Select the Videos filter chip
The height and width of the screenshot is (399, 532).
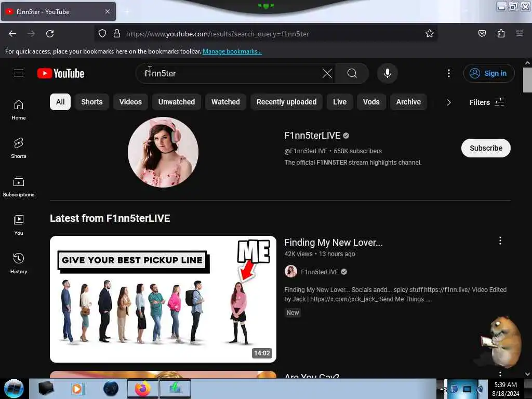click(130, 102)
